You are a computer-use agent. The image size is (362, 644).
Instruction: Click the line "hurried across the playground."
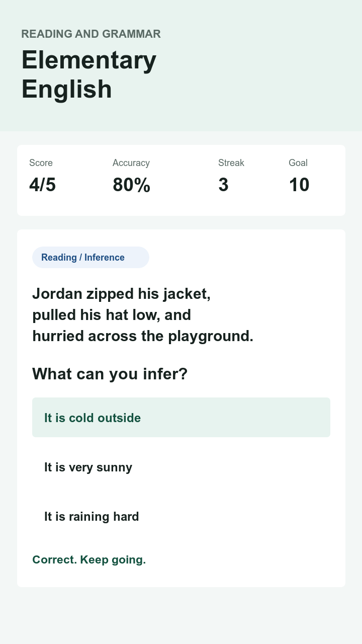point(143,336)
